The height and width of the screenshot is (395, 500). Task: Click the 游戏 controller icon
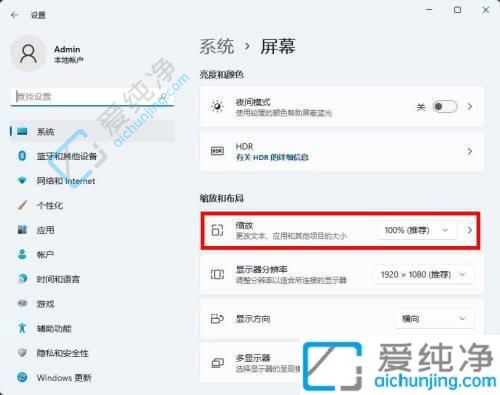point(22,303)
